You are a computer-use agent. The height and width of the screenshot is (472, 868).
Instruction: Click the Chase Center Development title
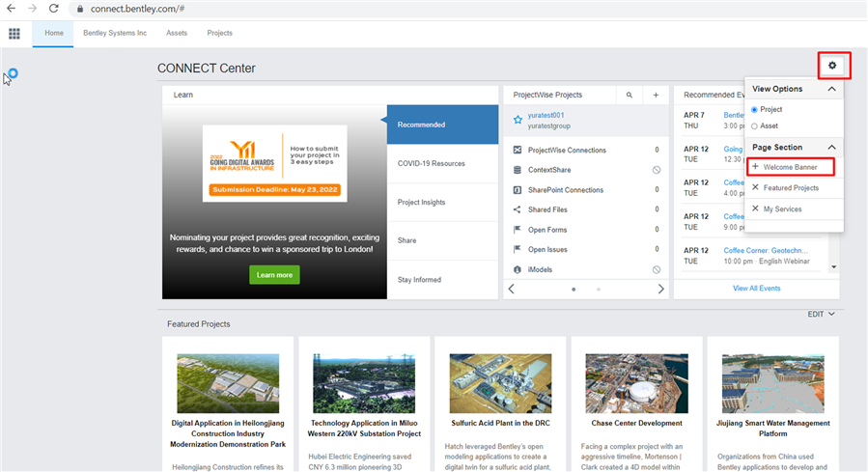click(x=636, y=424)
